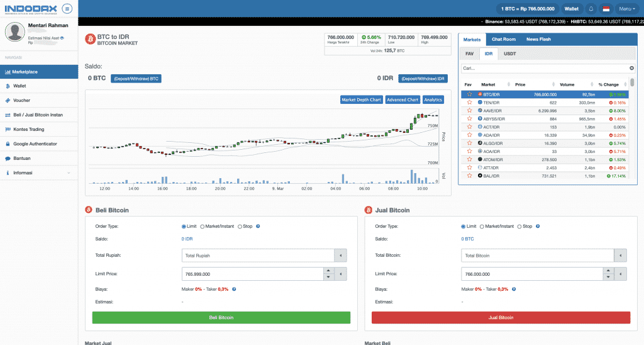Click the hamburger sidebar toggle beside the Indodax logo
Viewport: 644px width, 345px height.
[67, 9]
